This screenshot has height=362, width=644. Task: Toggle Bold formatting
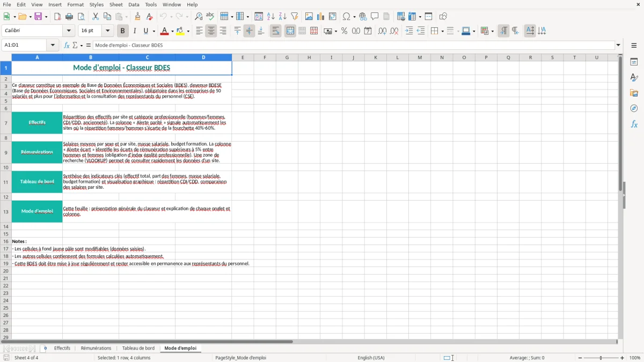pyautogui.click(x=122, y=31)
